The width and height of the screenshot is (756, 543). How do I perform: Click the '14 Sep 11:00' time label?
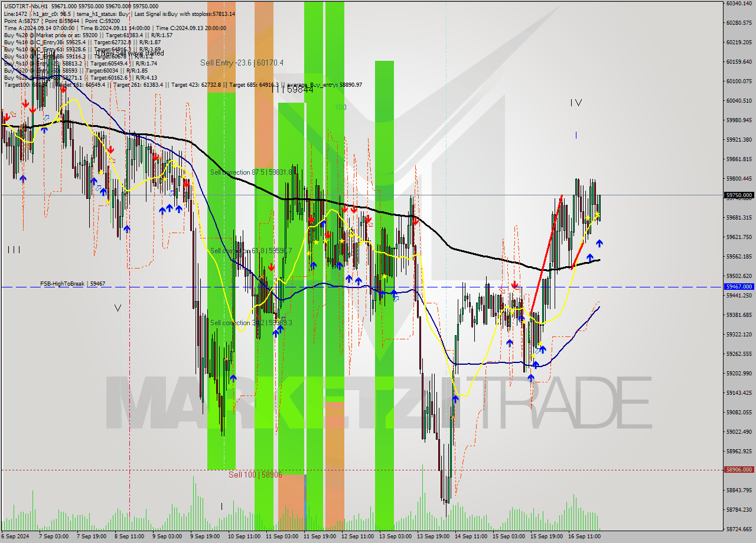471,537
